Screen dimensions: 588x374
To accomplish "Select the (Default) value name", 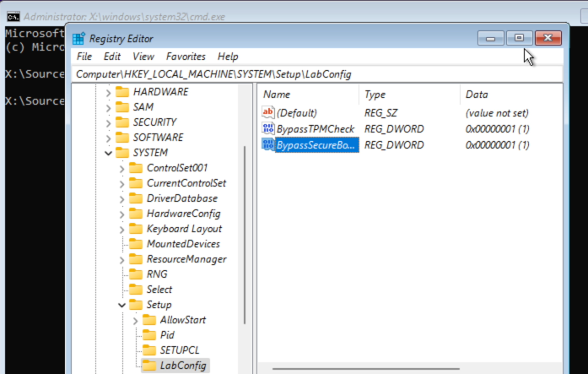I will pos(297,113).
